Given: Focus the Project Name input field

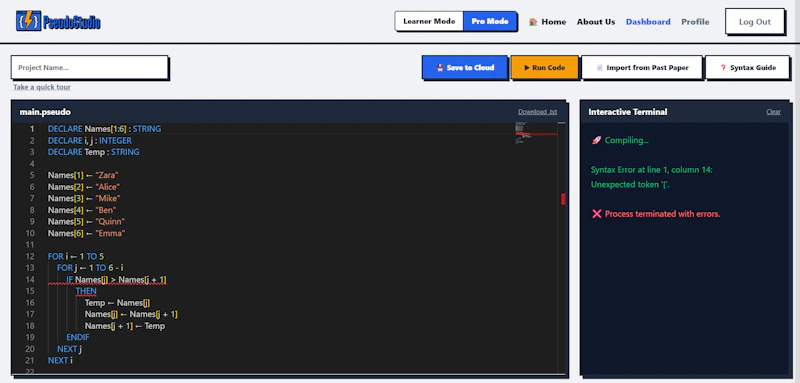Looking at the screenshot, I should coord(89,67).
